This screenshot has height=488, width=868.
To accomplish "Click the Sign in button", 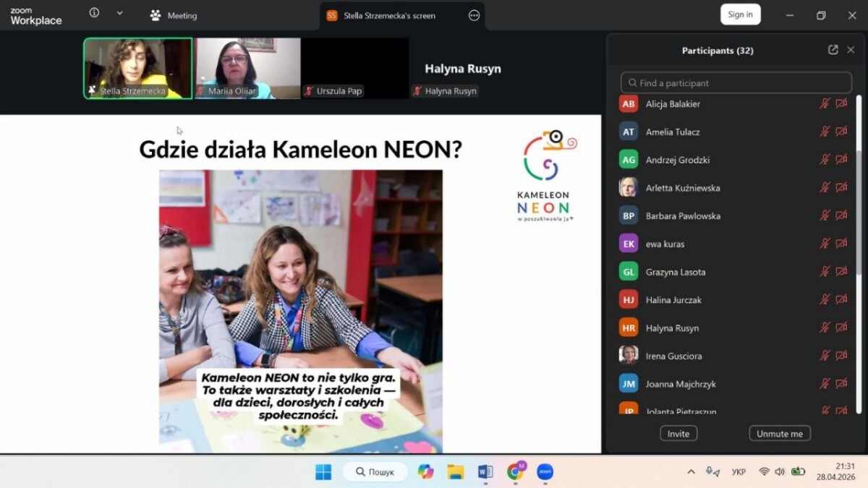I will pyautogui.click(x=740, y=14).
